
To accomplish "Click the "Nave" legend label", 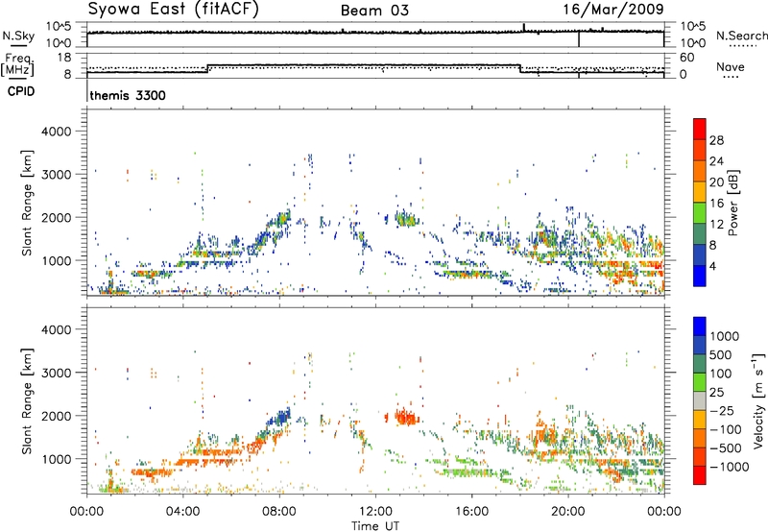I will click(731, 67).
